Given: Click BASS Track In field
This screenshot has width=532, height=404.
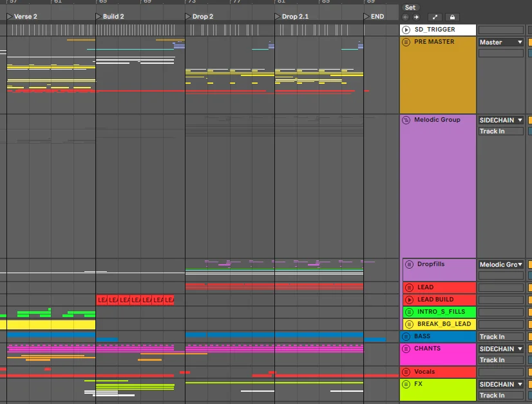Looking at the screenshot, I should (x=501, y=337).
